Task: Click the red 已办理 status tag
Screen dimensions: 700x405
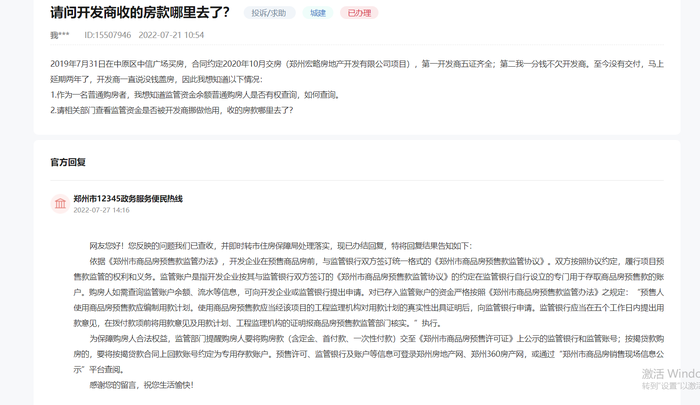Action: [x=359, y=13]
